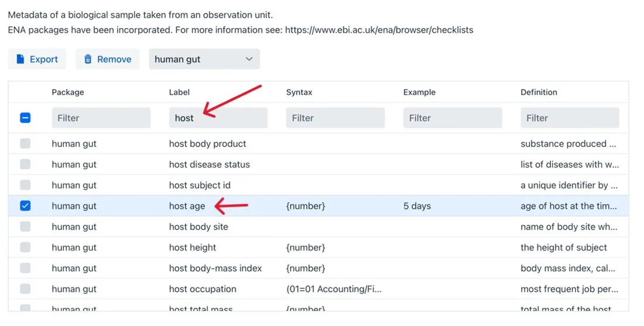
Task: Click 'human gut' in host occupation row
Action: tap(74, 289)
